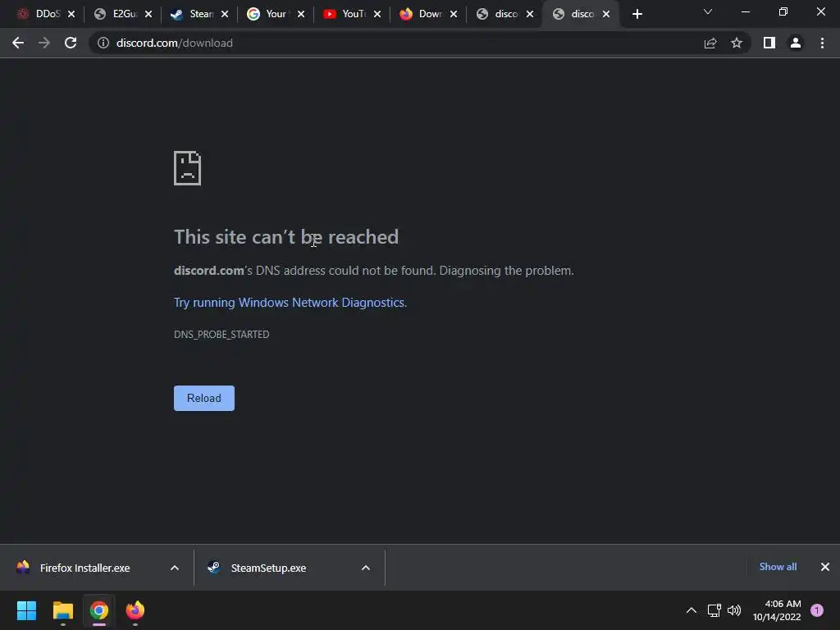840x630 pixels.
Task: Click the Reload button
Action: click(204, 398)
